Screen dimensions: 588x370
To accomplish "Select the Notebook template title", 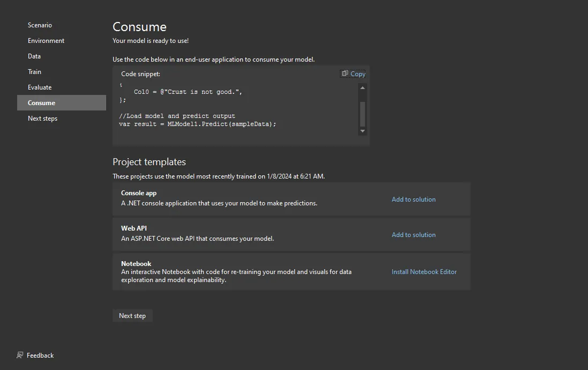I will click(136, 264).
